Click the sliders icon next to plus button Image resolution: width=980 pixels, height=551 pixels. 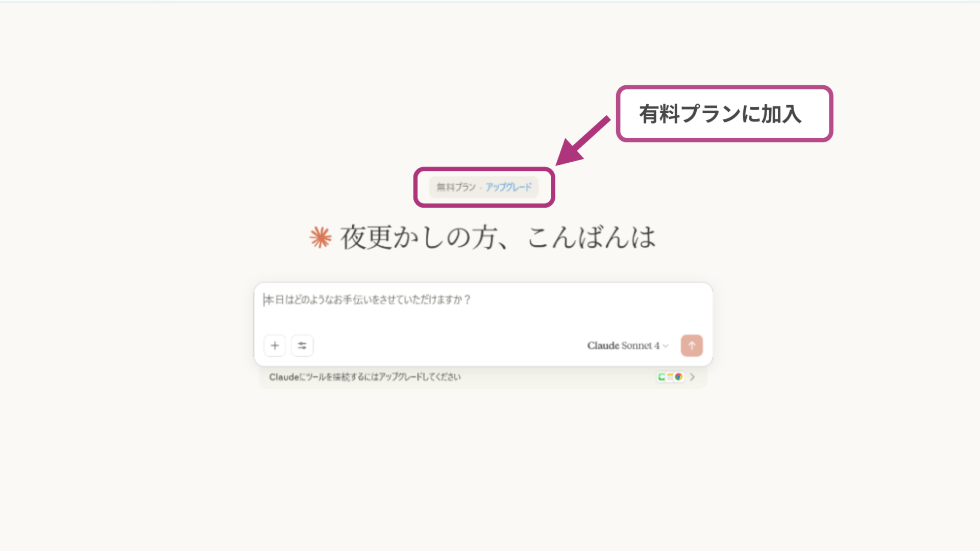click(x=302, y=345)
